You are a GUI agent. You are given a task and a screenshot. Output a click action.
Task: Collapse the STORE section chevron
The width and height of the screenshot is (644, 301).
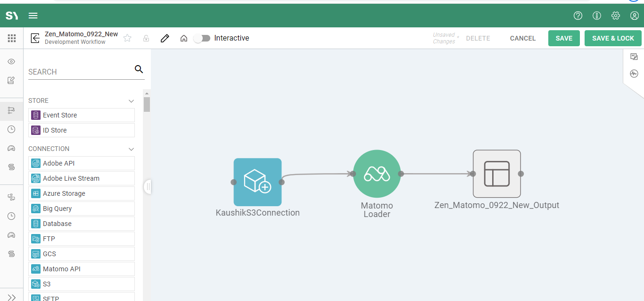[132, 101]
